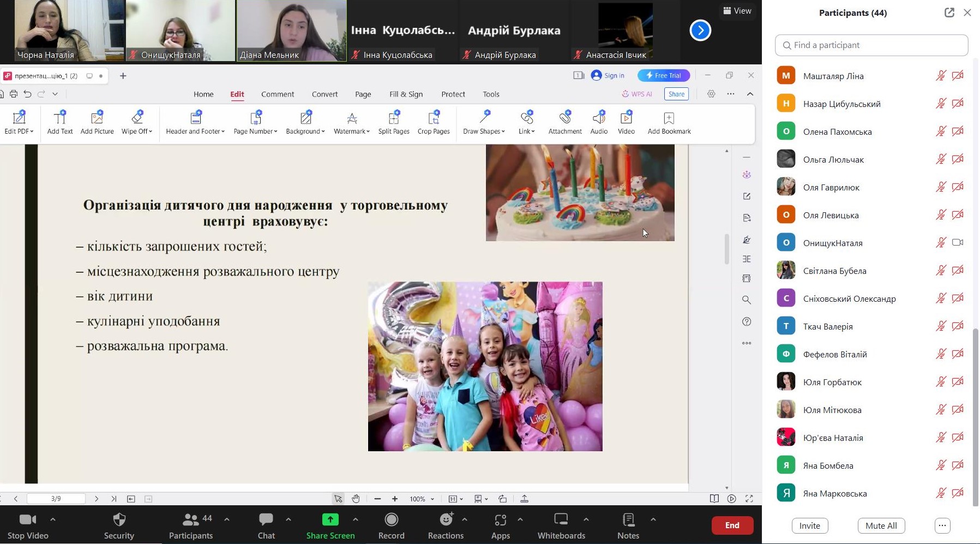Click the Find a participant search field
The width and height of the screenshot is (980, 544).
[x=871, y=45]
